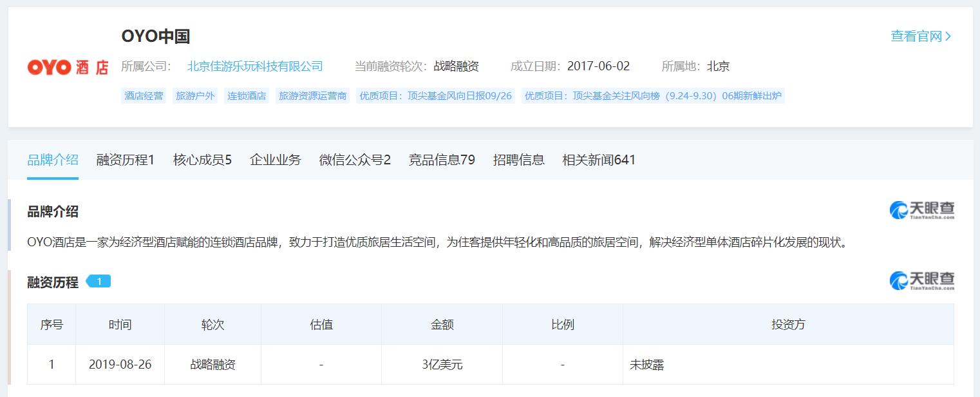Click the OYO酒店 brand logo

point(67,66)
